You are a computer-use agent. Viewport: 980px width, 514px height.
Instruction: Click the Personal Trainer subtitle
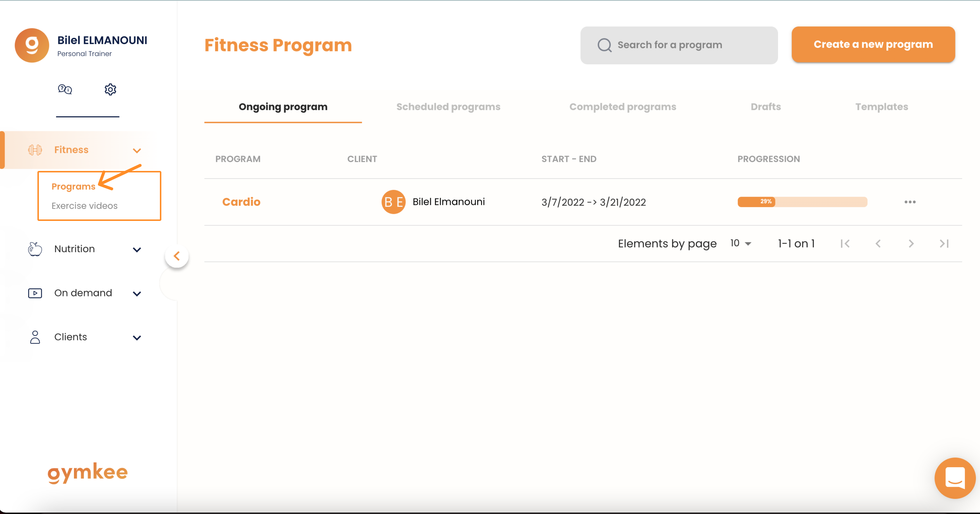coord(84,54)
